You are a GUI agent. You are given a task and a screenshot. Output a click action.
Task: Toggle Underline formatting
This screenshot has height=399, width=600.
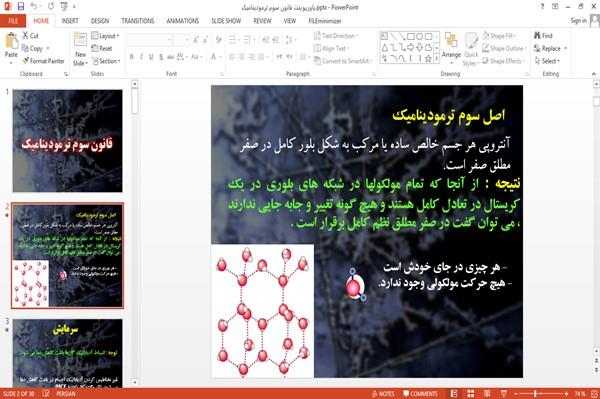pos(151,57)
